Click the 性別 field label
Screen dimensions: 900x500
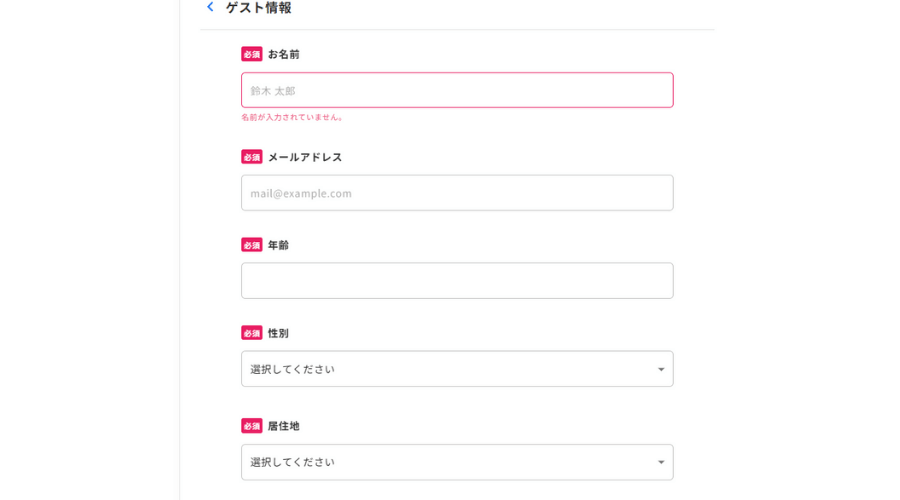[278, 333]
